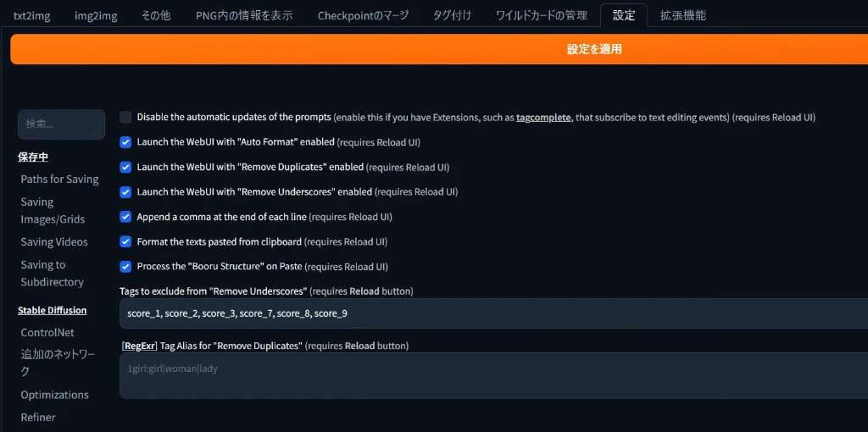This screenshot has height=432, width=868.
Task: Open the img2img tab
Action: coord(96,15)
